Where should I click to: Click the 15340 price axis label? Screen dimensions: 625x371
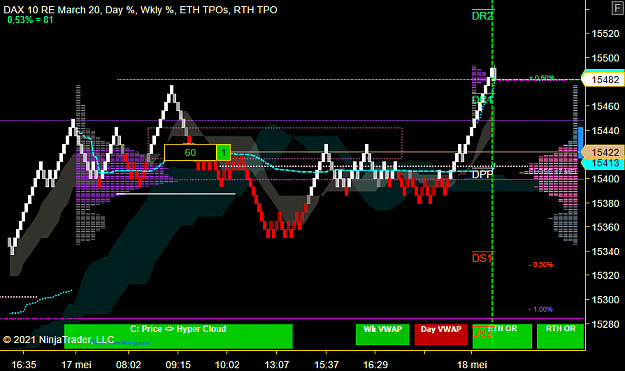click(x=605, y=251)
